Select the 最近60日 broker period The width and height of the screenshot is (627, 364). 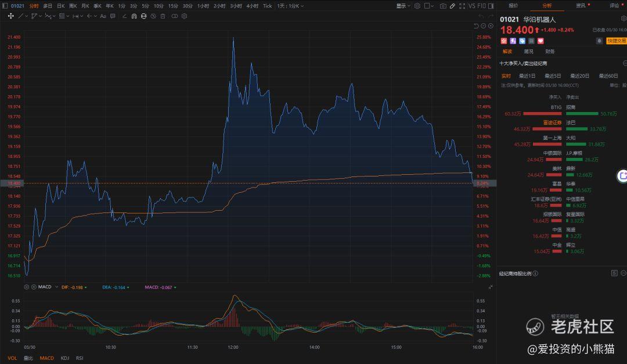tap(608, 76)
